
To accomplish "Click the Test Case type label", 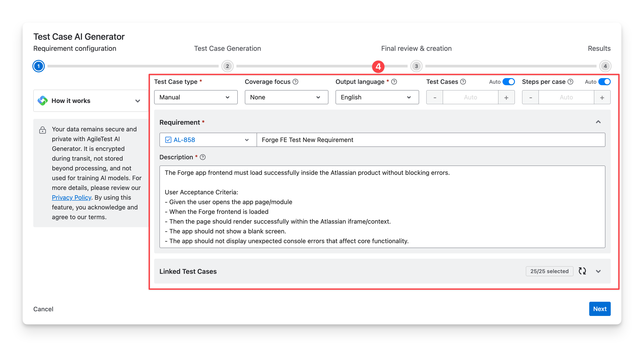I will (176, 82).
